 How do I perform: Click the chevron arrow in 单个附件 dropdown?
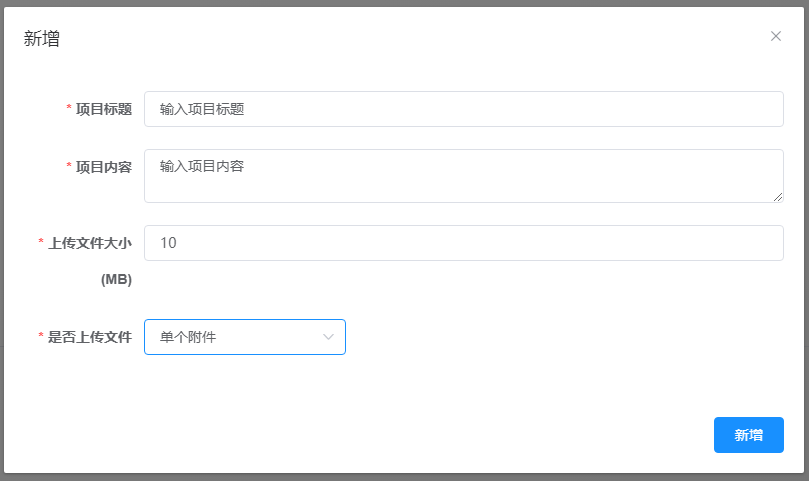coord(328,337)
